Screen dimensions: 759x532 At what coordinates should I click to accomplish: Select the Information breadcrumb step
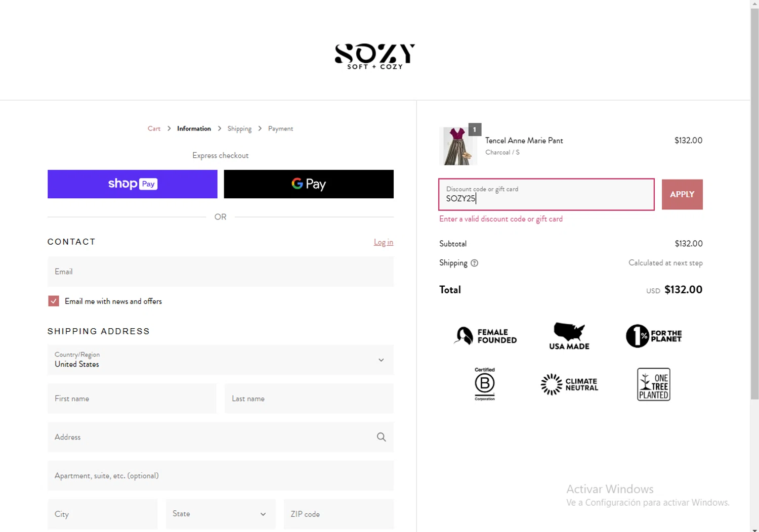pos(194,128)
